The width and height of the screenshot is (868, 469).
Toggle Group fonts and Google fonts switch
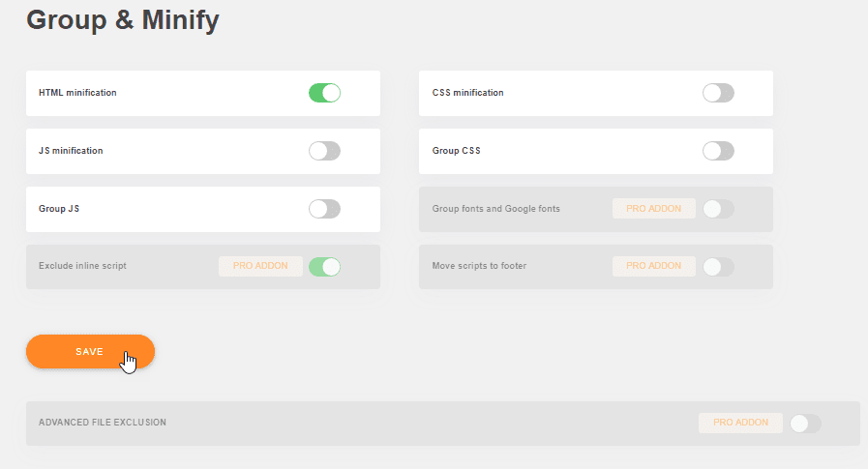[x=718, y=209]
